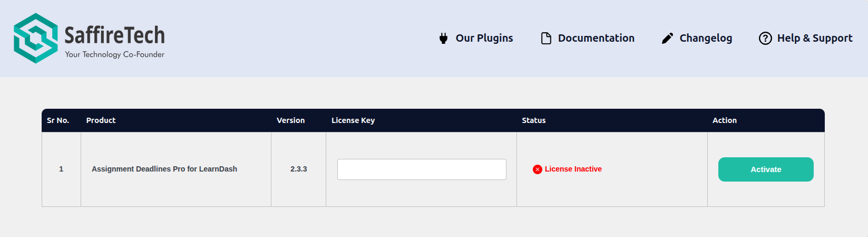Go to the Documentation menu item
Image resolution: width=868 pixels, height=237 pixels.
coord(596,38)
